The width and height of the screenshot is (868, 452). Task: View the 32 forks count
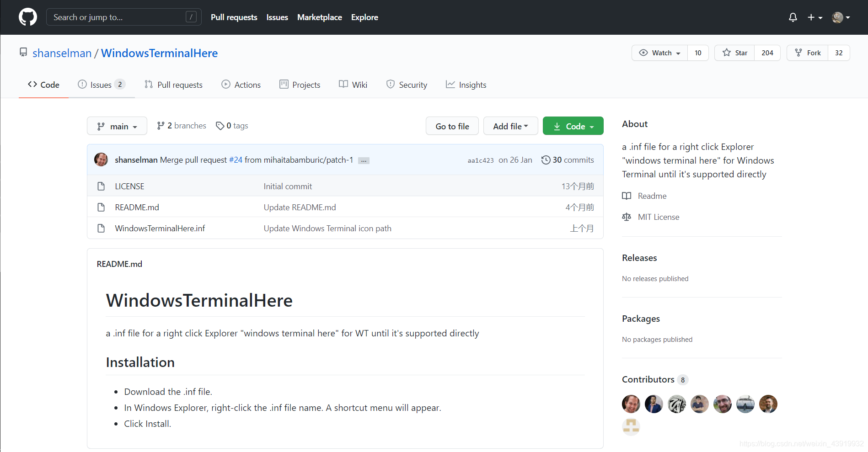[839, 53]
